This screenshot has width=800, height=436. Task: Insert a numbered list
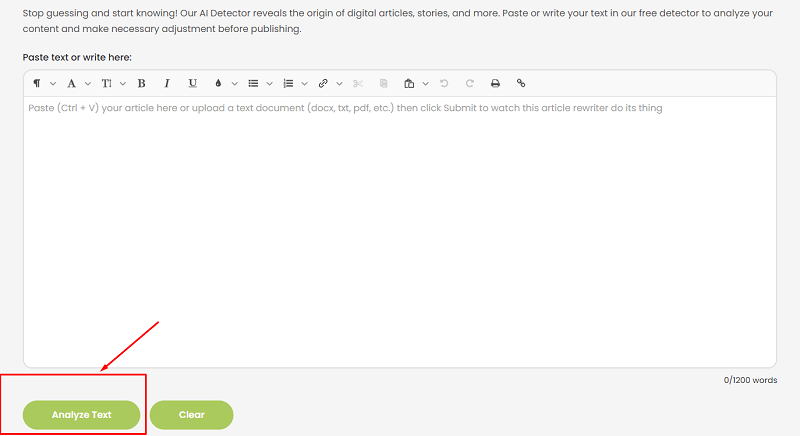tap(288, 83)
